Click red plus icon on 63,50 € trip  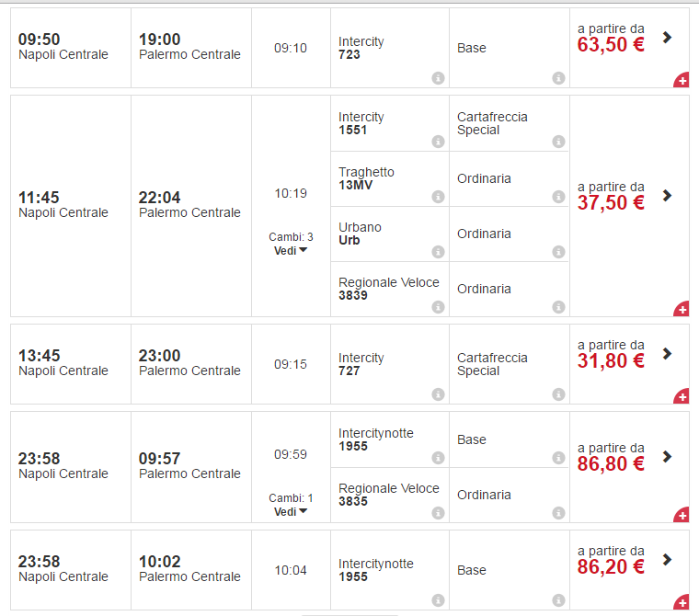(682, 81)
